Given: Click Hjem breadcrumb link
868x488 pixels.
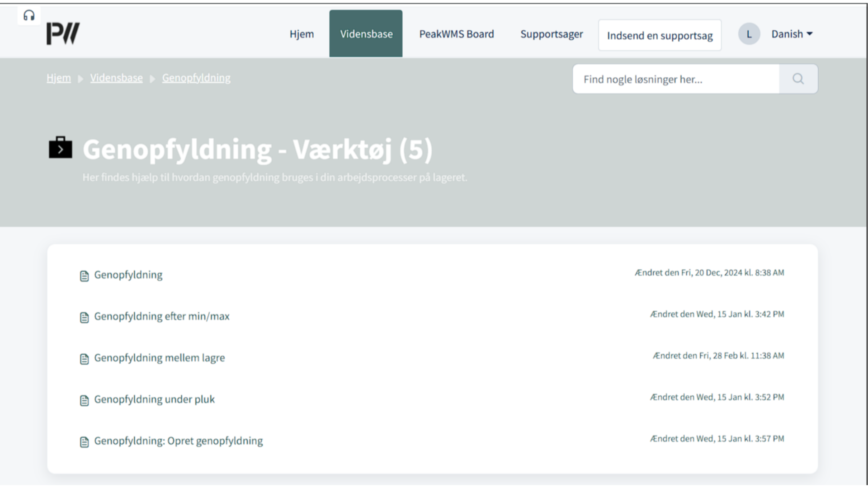Looking at the screenshot, I should pyautogui.click(x=59, y=78).
